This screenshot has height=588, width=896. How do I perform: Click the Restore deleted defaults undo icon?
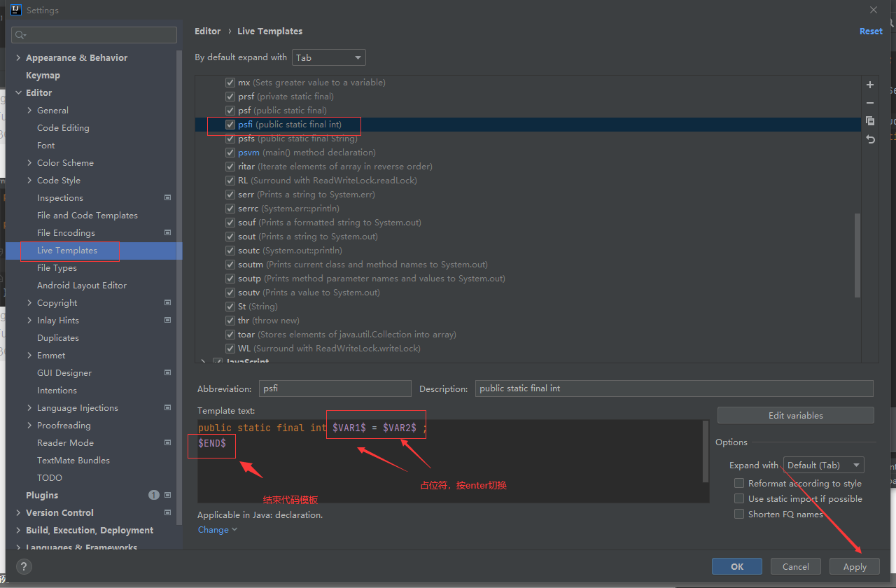pos(870,139)
